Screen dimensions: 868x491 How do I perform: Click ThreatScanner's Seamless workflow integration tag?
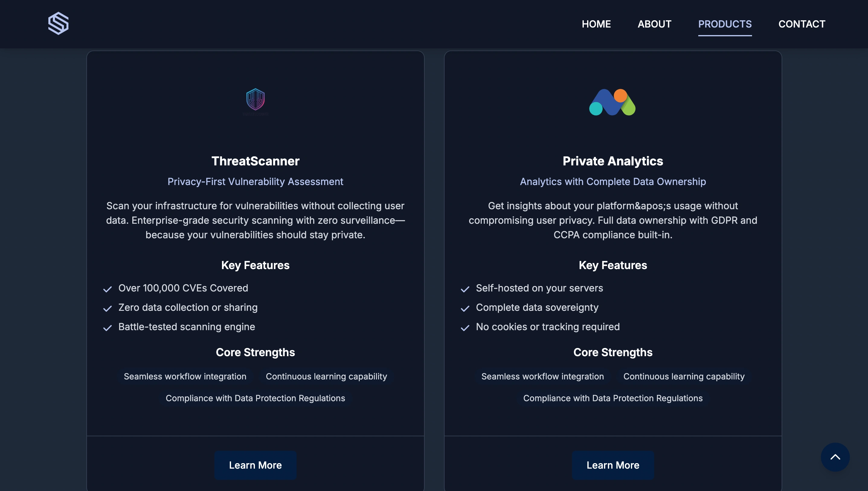point(185,376)
